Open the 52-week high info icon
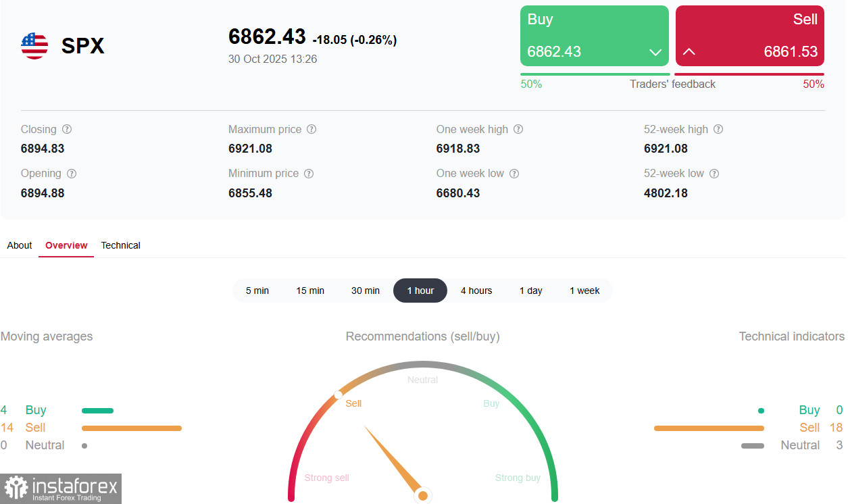Viewport: 848px width, 504px height. point(718,129)
